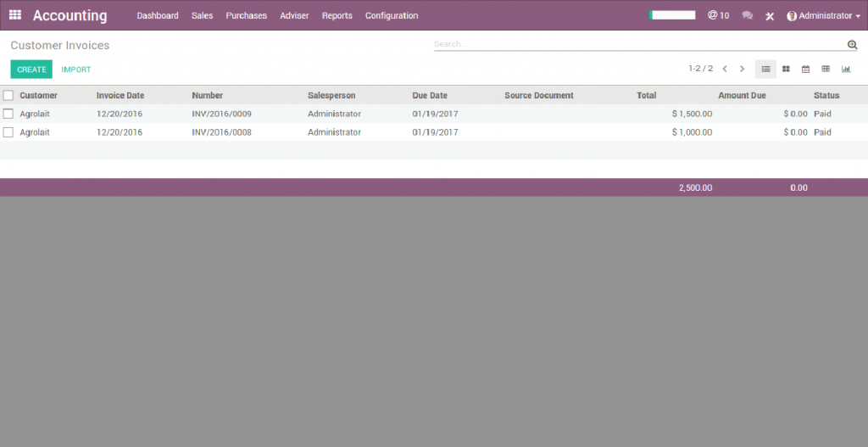
Task: Click the progress bar in top bar
Action: click(x=672, y=15)
